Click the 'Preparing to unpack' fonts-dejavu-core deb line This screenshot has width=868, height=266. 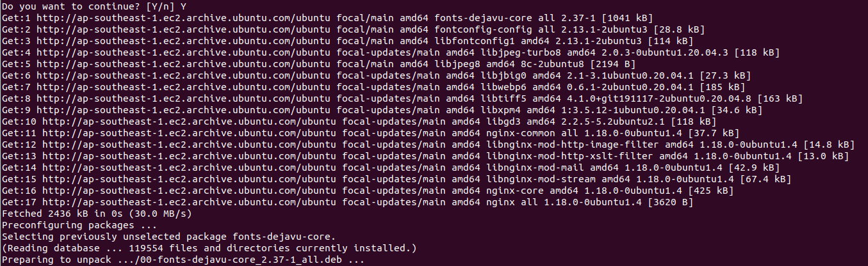click(184, 260)
